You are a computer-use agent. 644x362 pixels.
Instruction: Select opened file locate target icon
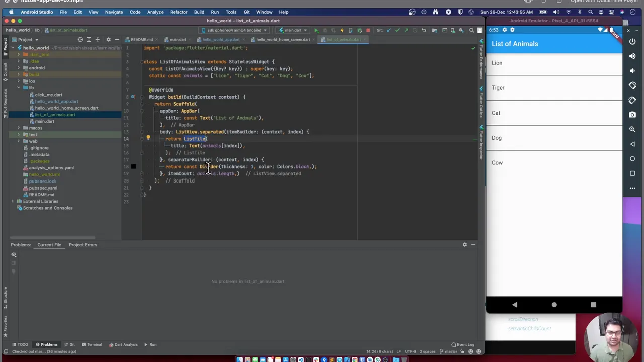pos(80,39)
